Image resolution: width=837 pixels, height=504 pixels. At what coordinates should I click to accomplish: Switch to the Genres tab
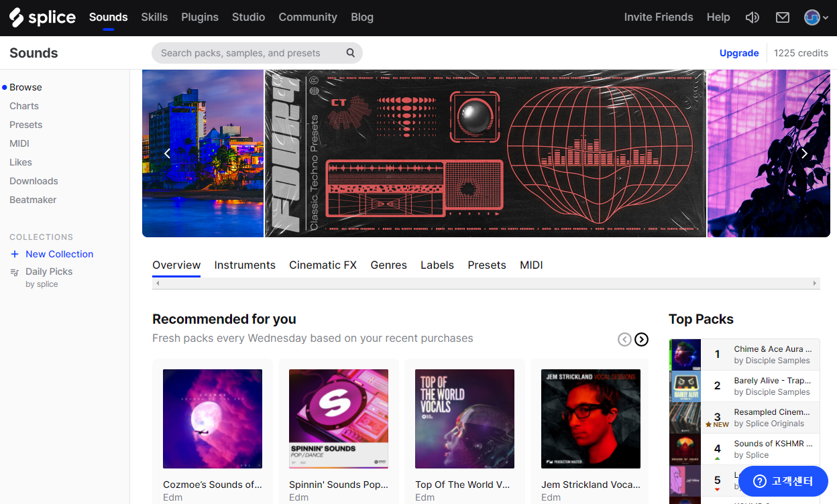389,265
